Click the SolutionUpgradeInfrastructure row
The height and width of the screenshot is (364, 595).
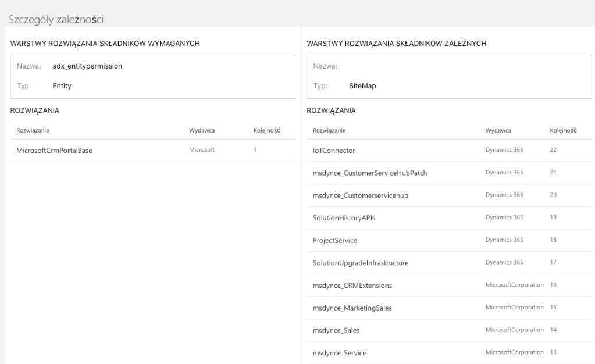pyautogui.click(x=361, y=263)
